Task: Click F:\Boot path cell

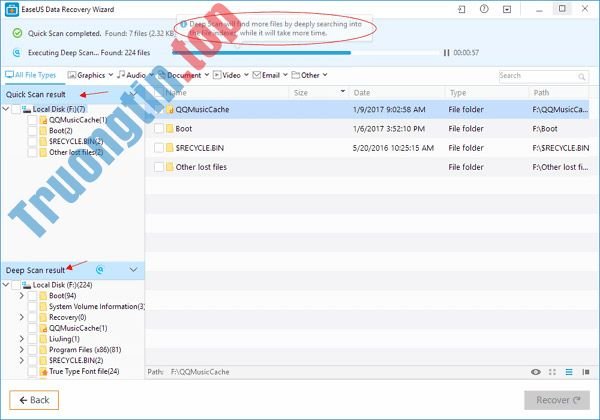Action: [545, 129]
